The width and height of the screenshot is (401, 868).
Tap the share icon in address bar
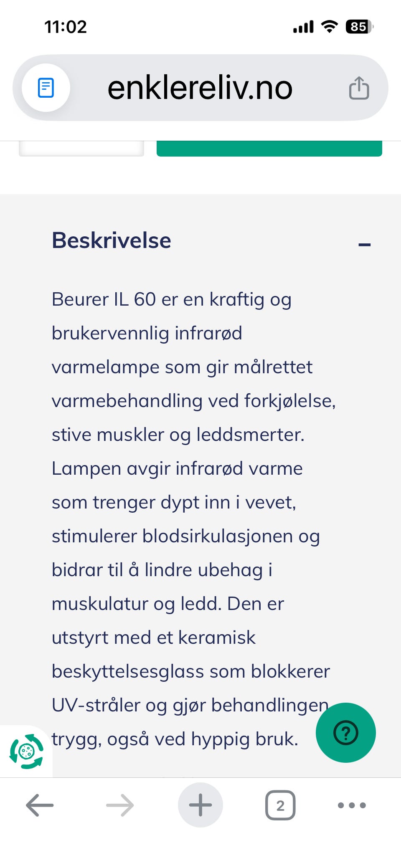[359, 88]
